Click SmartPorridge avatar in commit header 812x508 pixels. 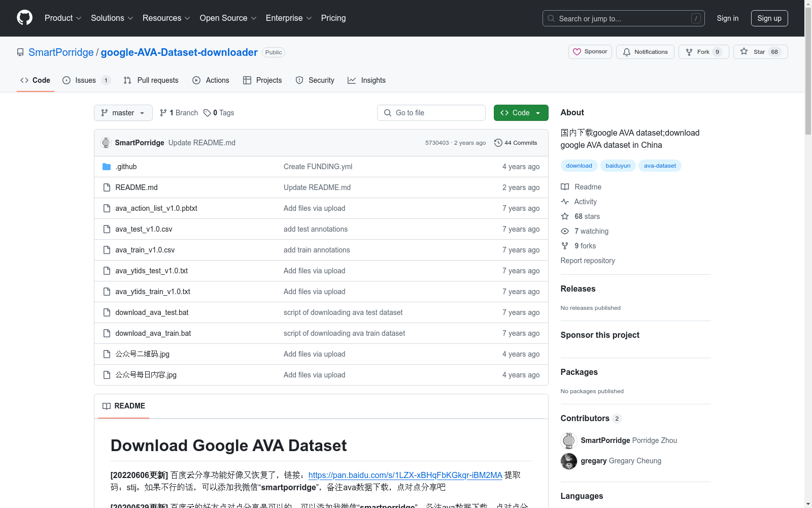coord(106,143)
